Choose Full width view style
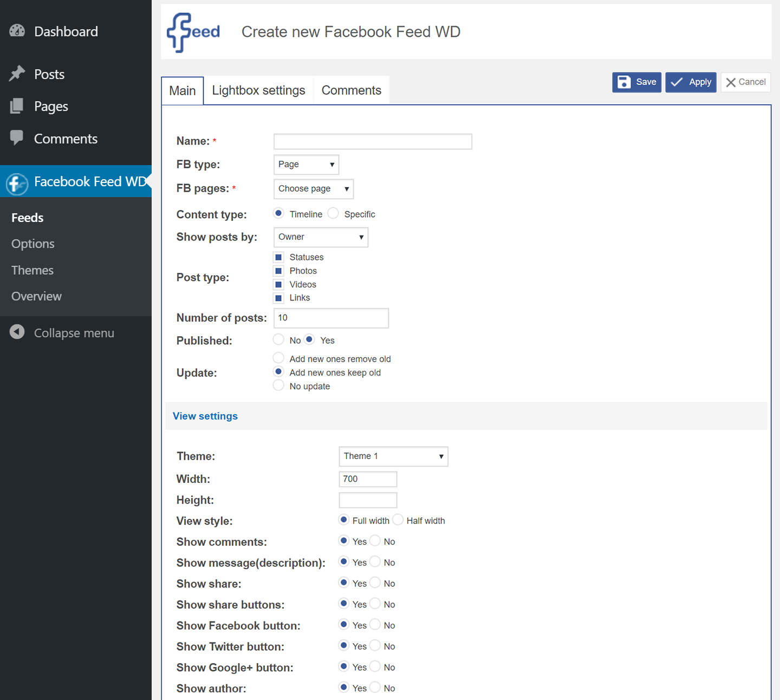This screenshot has width=780, height=700. tap(343, 520)
